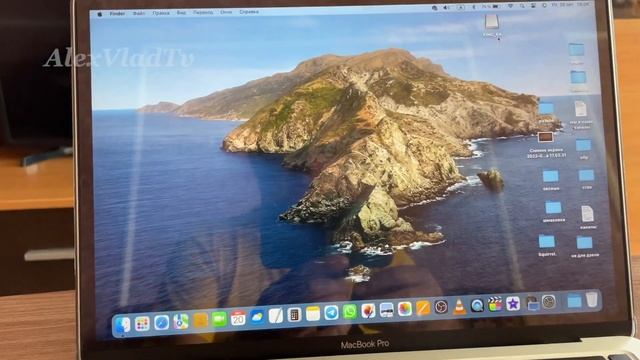Open VLC traffic cone icon
This screenshot has width=640, height=360.
460,306
